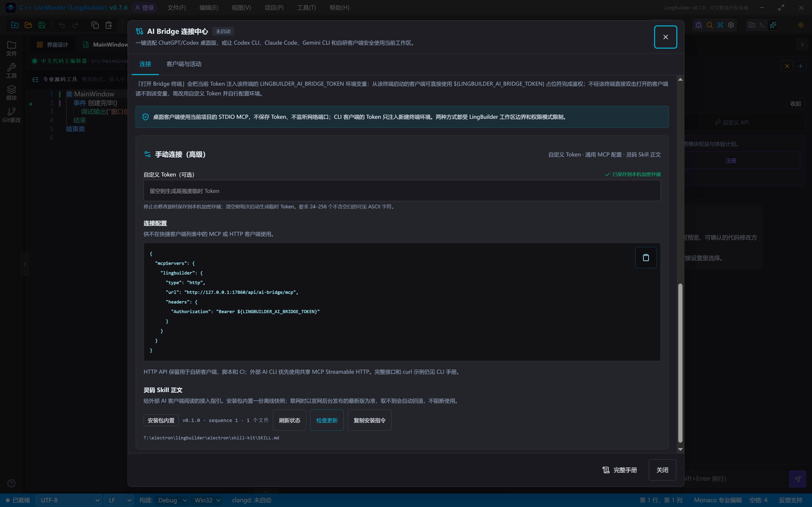This screenshot has width=812, height=507.
Task: Open the Files sidebar panel
Action: 11,48
